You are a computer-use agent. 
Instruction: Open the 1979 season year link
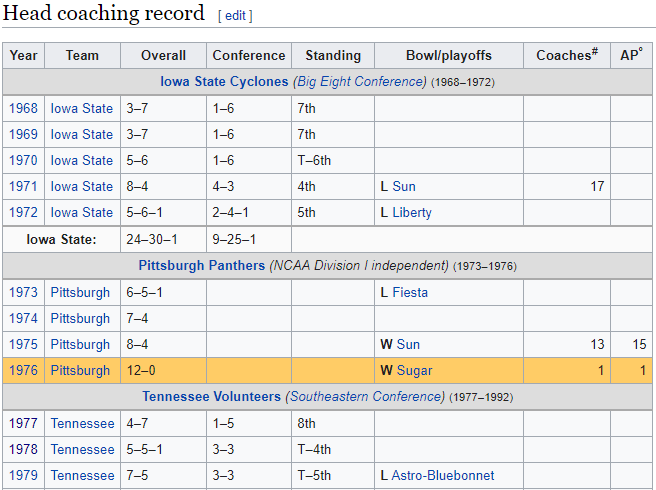click(23, 475)
